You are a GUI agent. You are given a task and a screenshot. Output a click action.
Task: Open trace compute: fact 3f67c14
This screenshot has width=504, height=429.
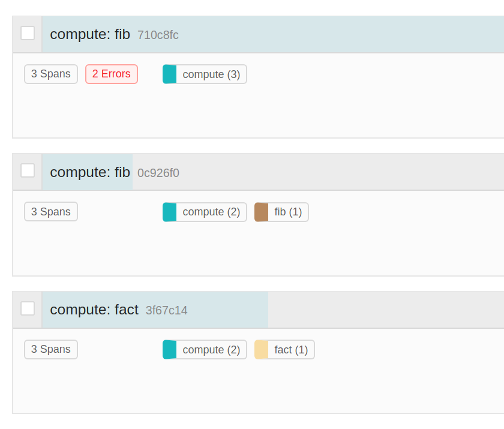click(x=94, y=310)
